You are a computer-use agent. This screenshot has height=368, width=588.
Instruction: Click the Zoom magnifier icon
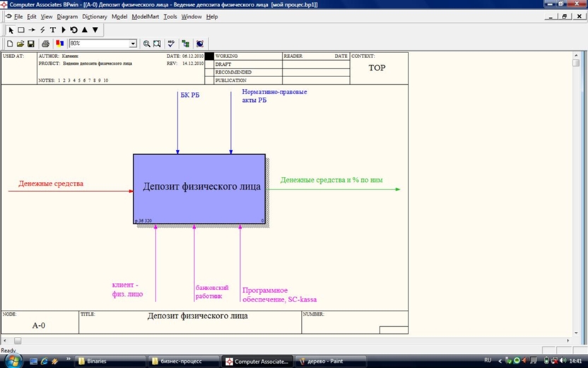point(146,44)
